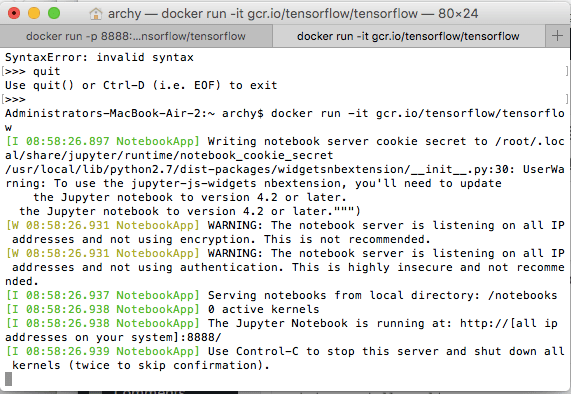Zoom the window with the green button
Image resolution: width=571 pixels, height=394 pixels.
click(x=54, y=13)
